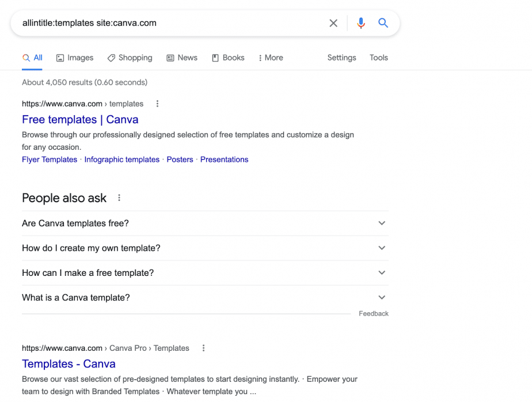
Task: Start voice search with the microphone icon
Action: tap(360, 23)
